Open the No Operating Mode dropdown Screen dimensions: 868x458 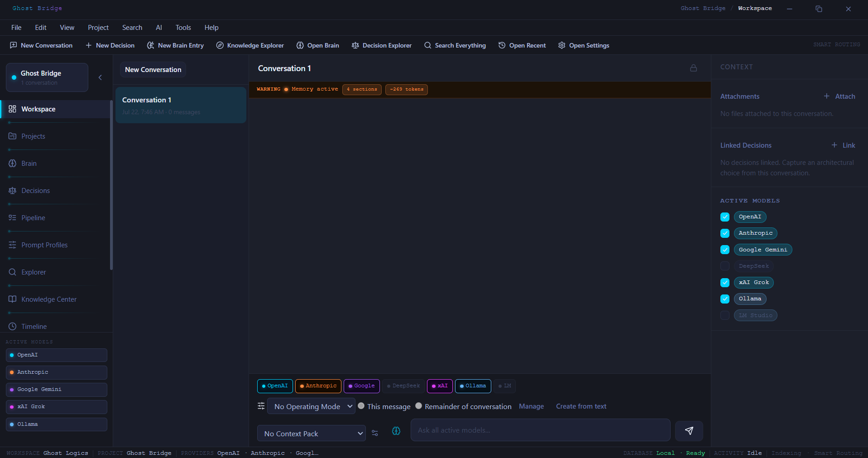click(312, 406)
